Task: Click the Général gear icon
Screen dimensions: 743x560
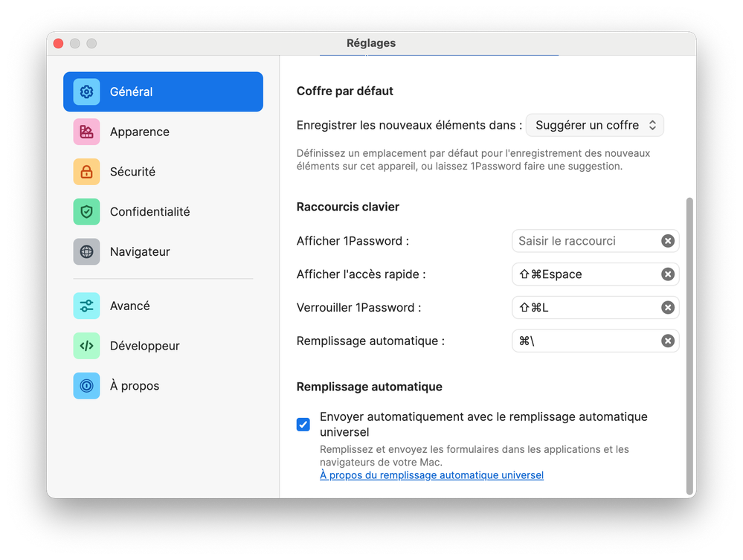Action: pyautogui.click(x=86, y=91)
